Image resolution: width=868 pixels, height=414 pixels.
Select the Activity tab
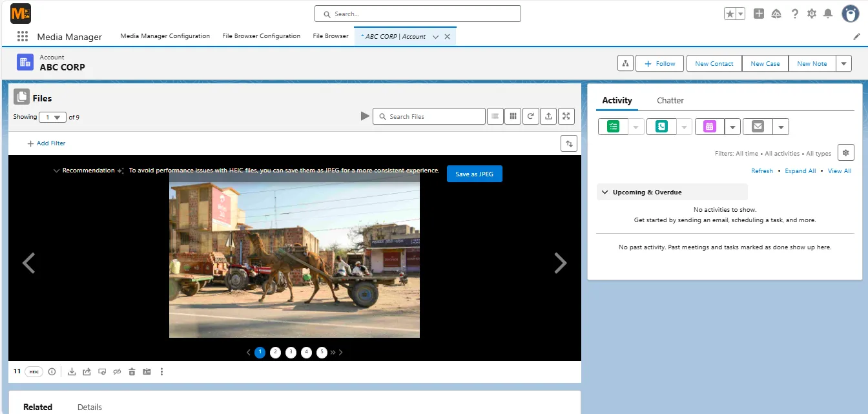[617, 100]
